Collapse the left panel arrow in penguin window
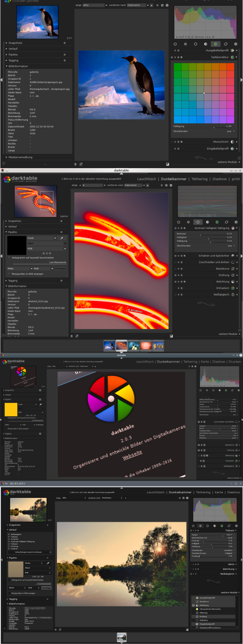 2,79
